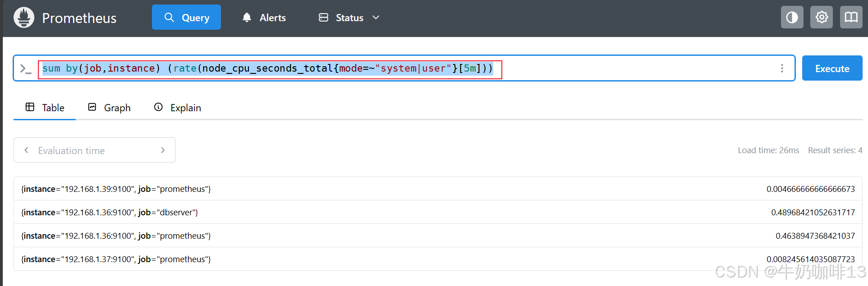Select the 192.168.1.39:9100 prometheus row

(x=438, y=189)
